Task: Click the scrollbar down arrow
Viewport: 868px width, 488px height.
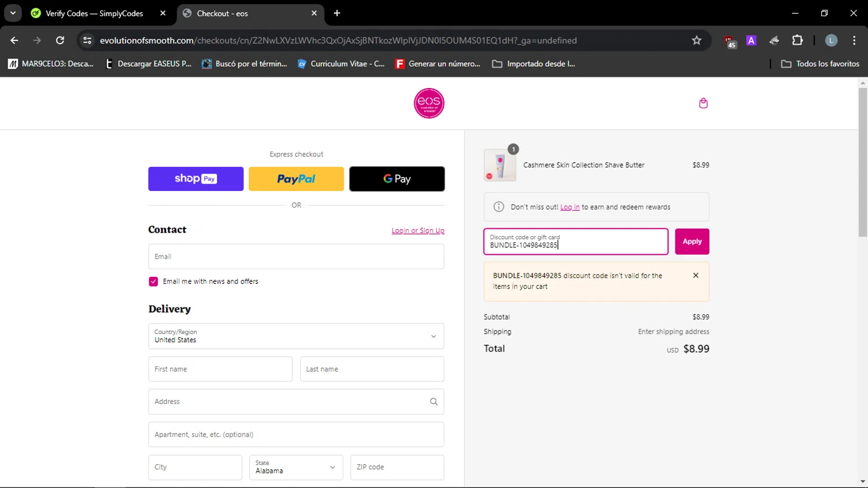Action: point(863,482)
